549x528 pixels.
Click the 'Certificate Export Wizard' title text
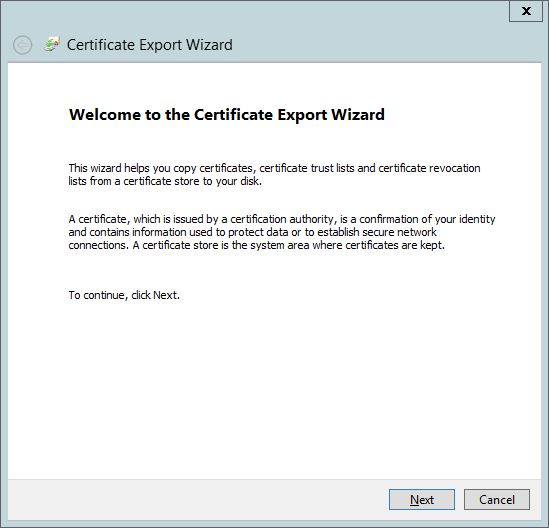pos(150,45)
